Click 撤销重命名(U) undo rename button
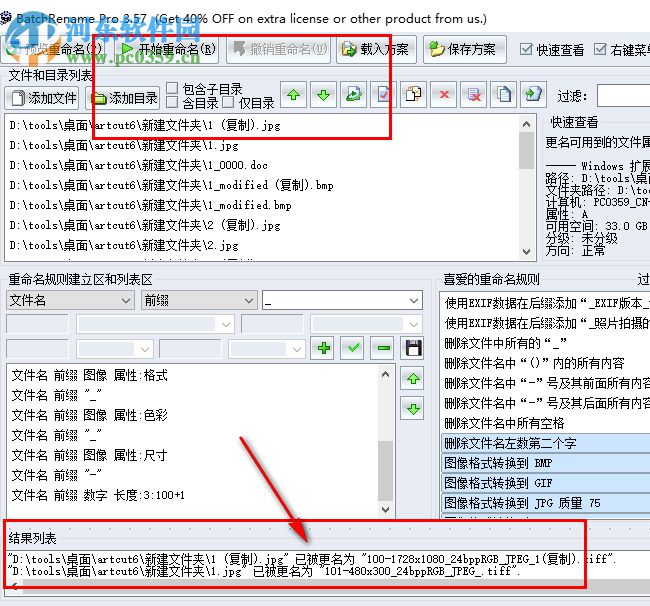Screen dimensions: 650x606 [x=279, y=49]
